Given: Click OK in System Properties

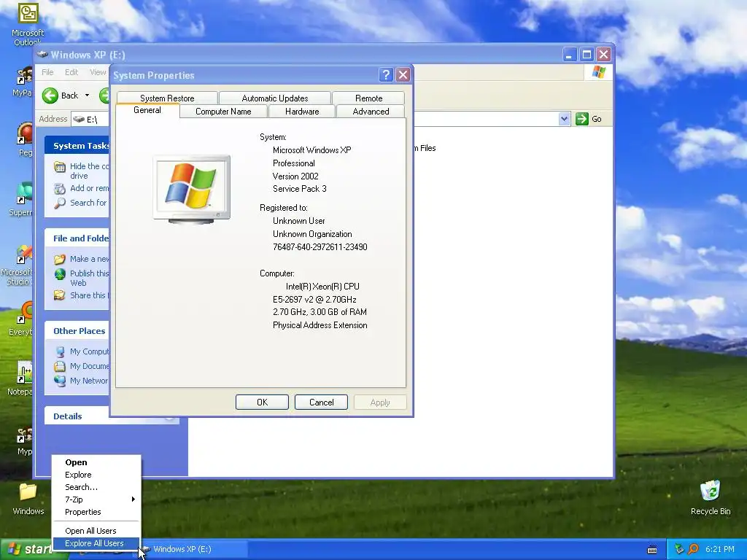Looking at the screenshot, I should pos(262,402).
